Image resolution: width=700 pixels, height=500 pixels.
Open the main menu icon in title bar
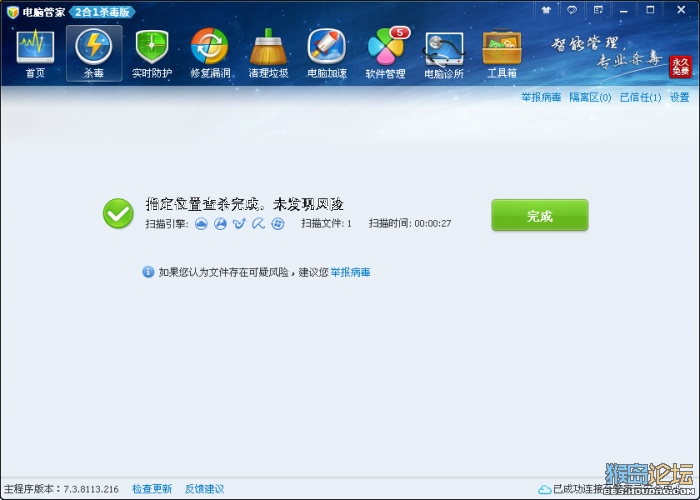pyautogui.click(x=598, y=10)
